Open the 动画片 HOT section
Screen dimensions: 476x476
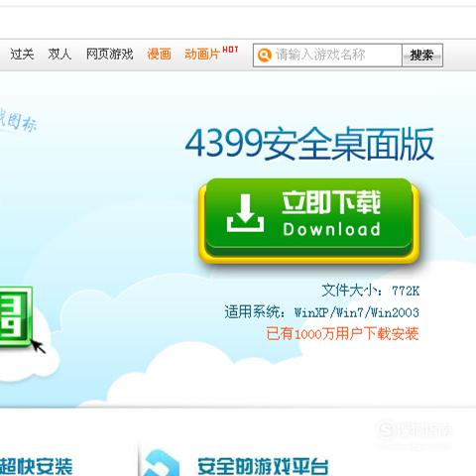(x=211, y=53)
